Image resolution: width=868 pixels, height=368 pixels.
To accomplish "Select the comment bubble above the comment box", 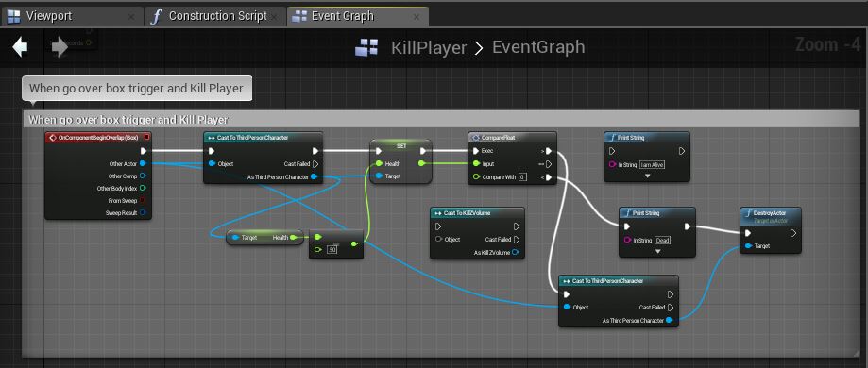I will (x=137, y=89).
